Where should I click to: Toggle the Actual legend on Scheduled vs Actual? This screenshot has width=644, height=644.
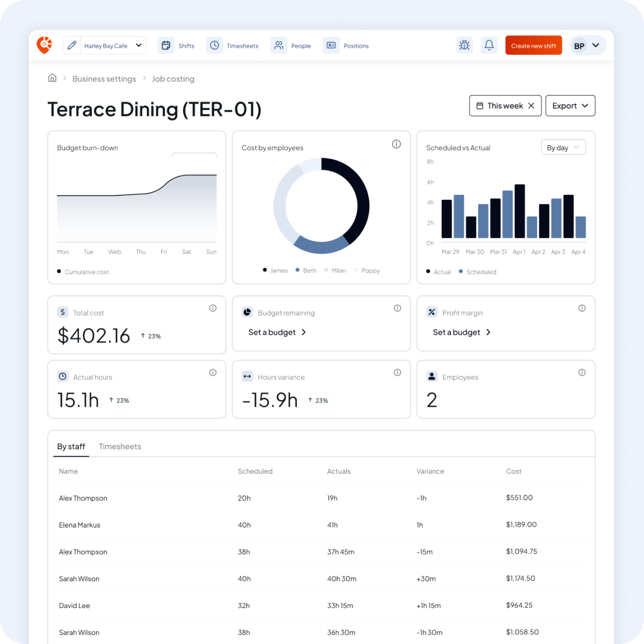pyautogui.click(x=438, y=272)
